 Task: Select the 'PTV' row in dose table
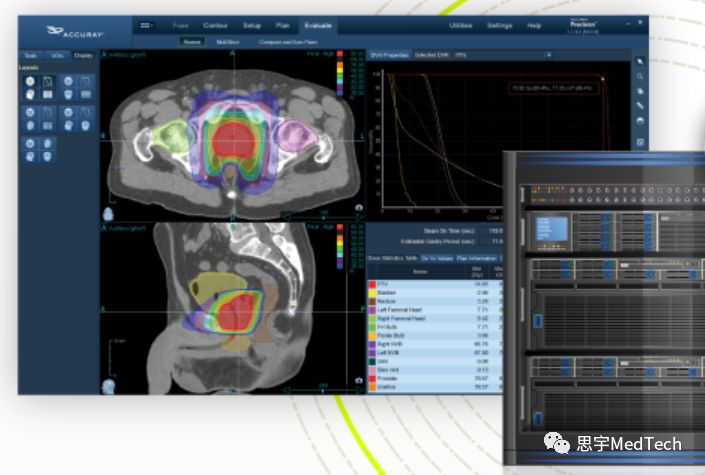tap(435, 284)
